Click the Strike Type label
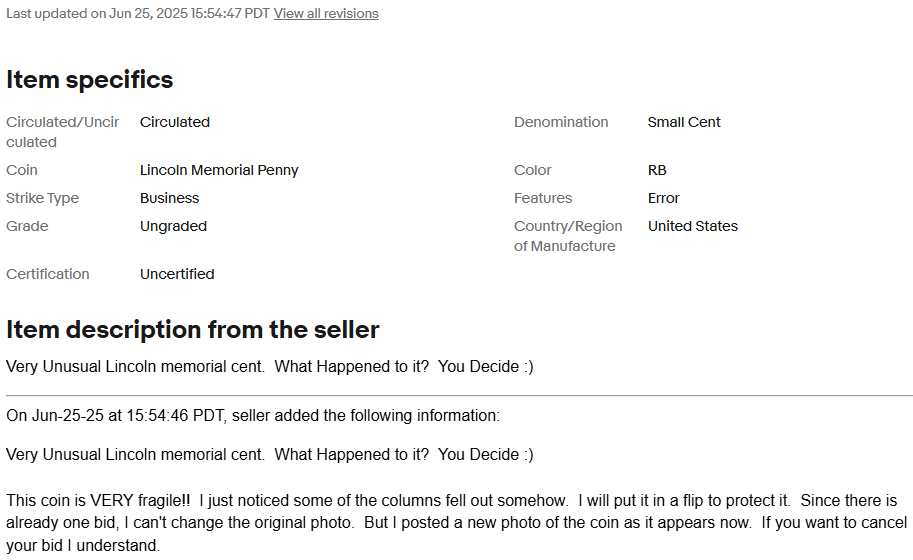This screenshot has height=560, width=913. click(43, 198)
